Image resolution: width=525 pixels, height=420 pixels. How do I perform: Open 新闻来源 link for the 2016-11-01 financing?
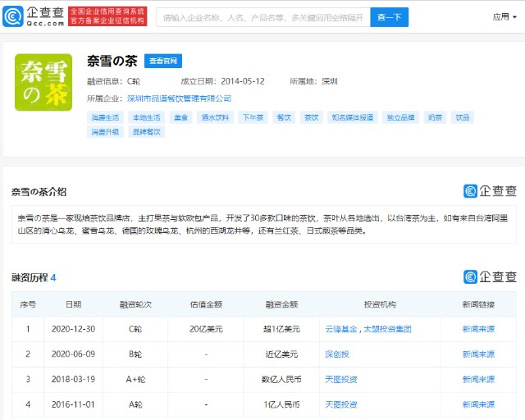(478, 404)
